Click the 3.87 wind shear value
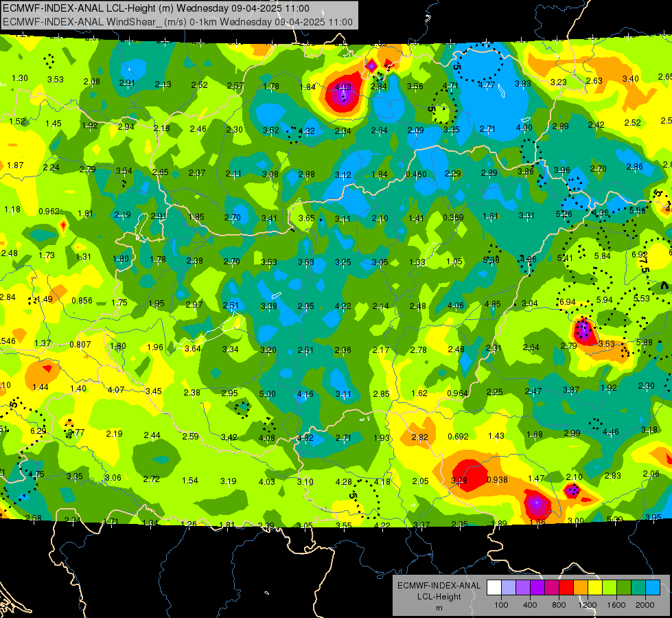The image size is (672, 618). 571,389
